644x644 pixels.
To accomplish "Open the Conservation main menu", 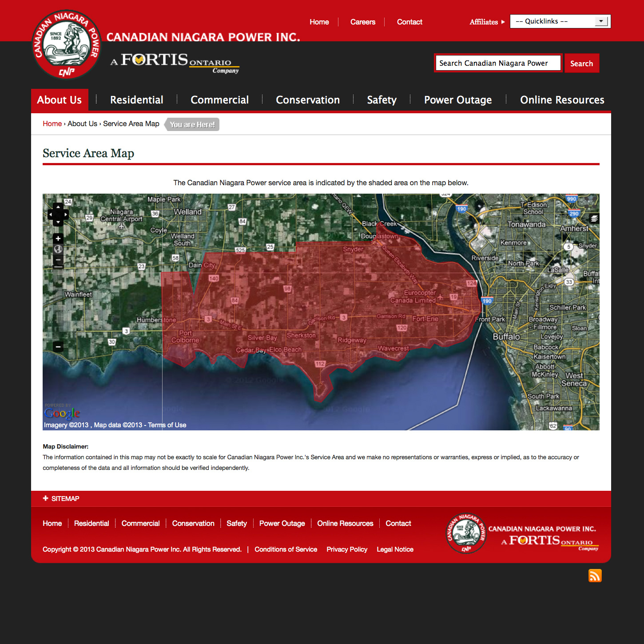I will pos(308,100).
